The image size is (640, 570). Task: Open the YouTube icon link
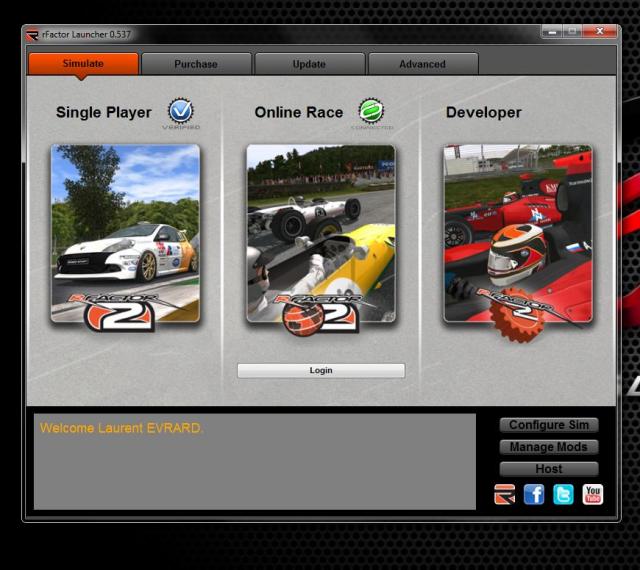point(593,494)
